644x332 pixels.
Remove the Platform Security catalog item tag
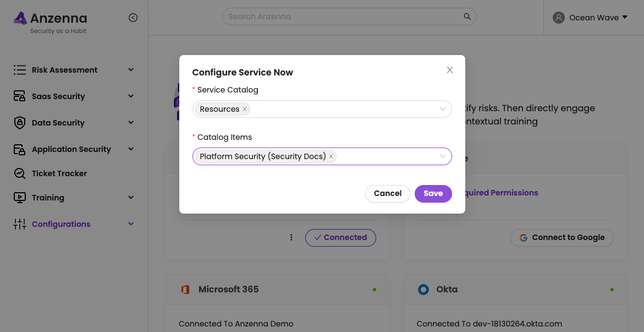pos(331,156)
